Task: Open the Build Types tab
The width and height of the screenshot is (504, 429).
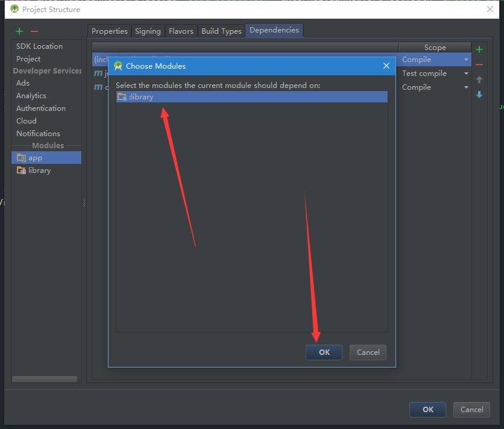Action: 221,31
